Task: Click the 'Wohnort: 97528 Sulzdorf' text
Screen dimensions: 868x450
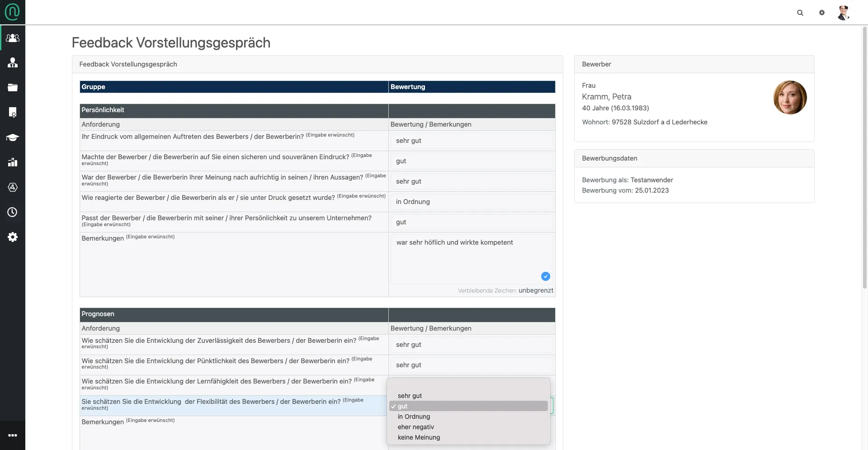Action: click(645, 122)
